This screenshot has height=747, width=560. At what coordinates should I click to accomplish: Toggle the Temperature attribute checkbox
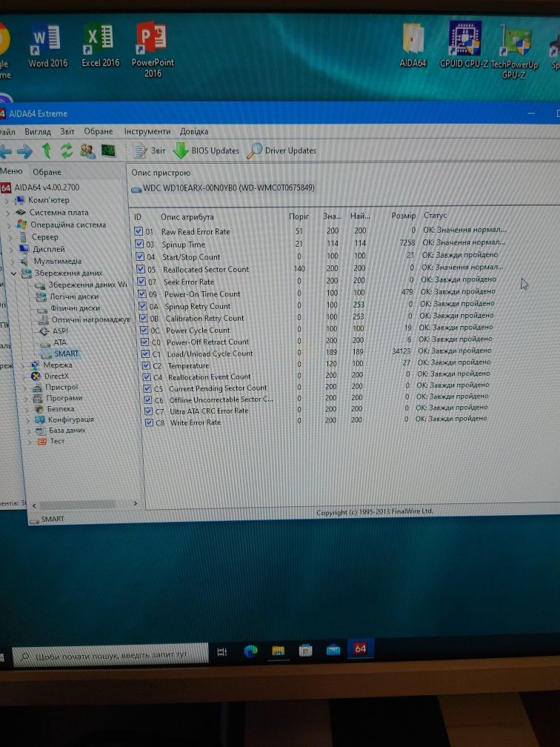tap(147, 366)
